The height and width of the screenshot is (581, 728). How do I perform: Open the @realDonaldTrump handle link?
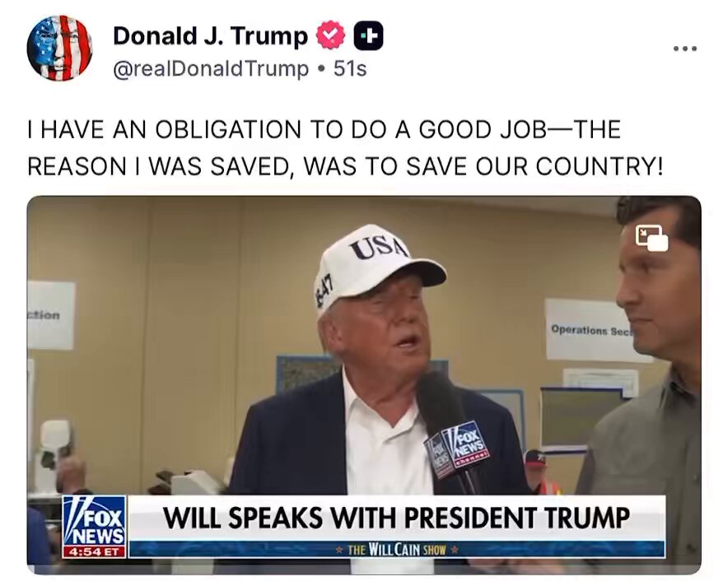[x=211, y=68]
